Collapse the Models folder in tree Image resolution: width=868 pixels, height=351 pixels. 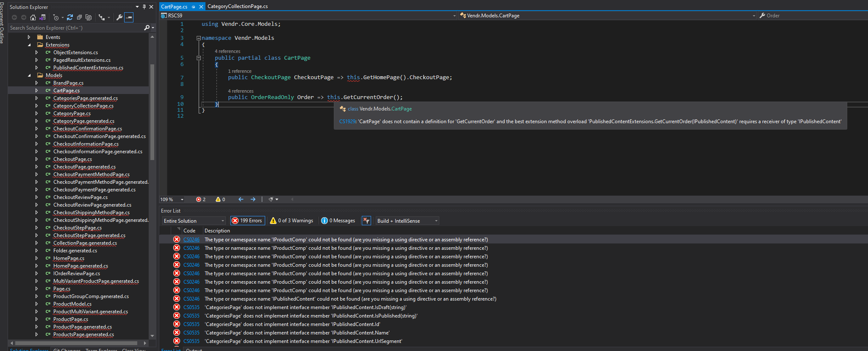pos(29,75)
